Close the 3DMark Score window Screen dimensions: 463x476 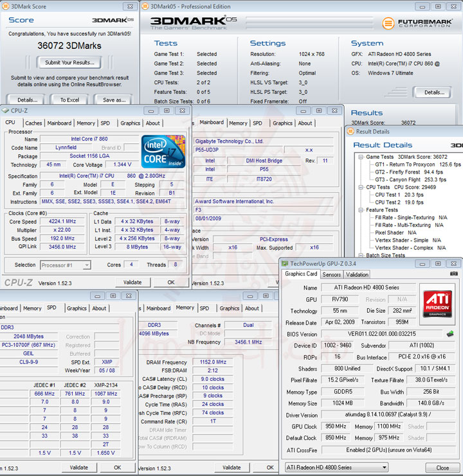(130, 6)
